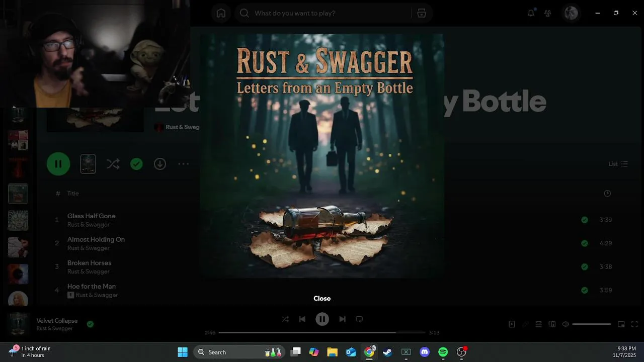Open the blonde portrait thumbnail in left sidebar
Screen dimensions: 644x362
18,299
